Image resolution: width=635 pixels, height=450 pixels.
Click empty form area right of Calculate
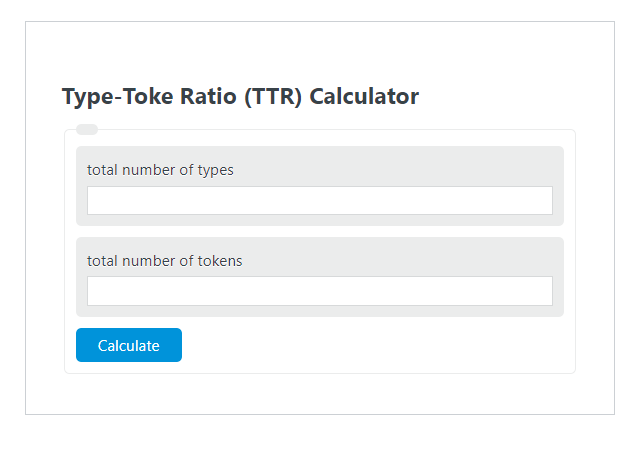(x=380, y=345)
